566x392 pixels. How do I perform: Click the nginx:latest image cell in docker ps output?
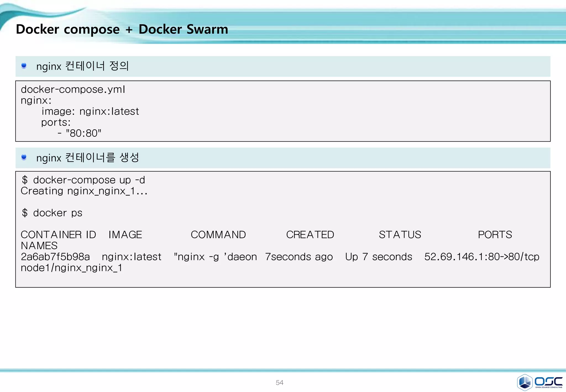coord(132,257)
